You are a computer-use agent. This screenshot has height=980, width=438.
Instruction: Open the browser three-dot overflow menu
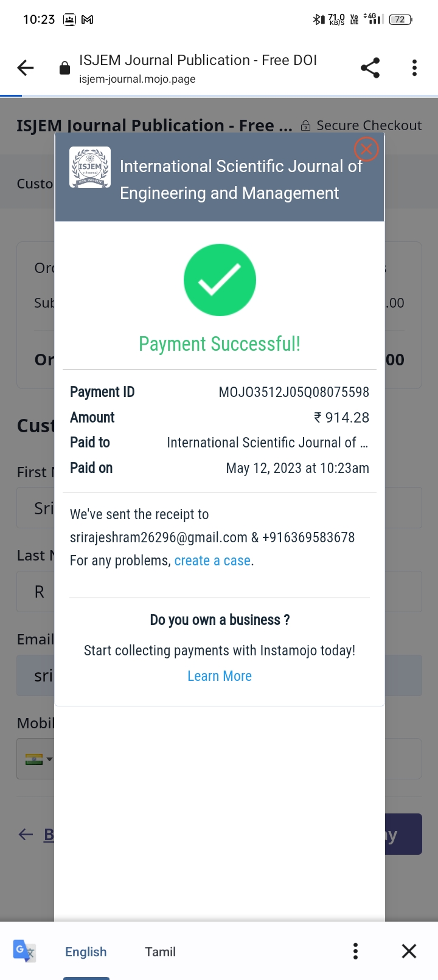tap(414, 68)
